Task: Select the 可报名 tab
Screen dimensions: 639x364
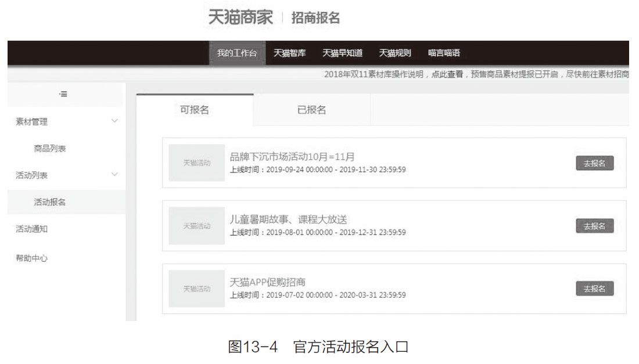Action: pos(195,110)
